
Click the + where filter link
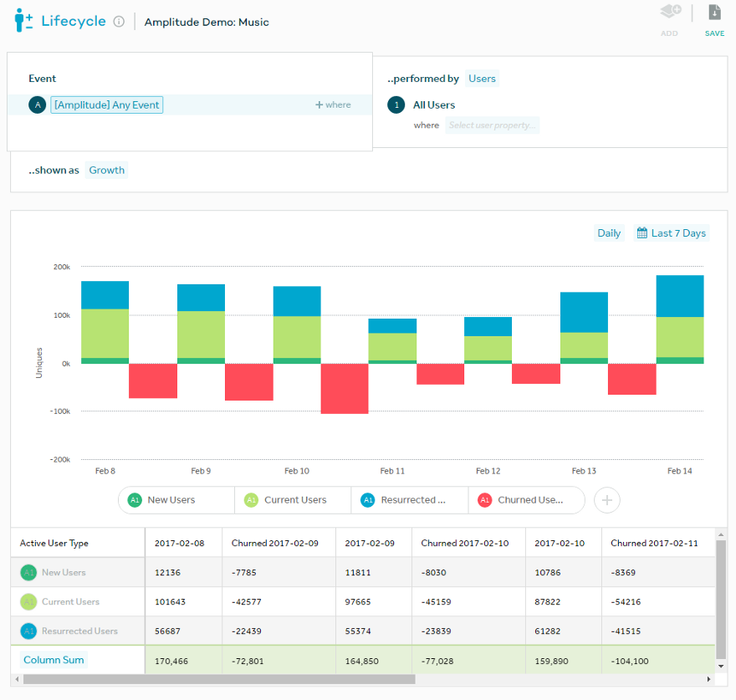(333, 105)
